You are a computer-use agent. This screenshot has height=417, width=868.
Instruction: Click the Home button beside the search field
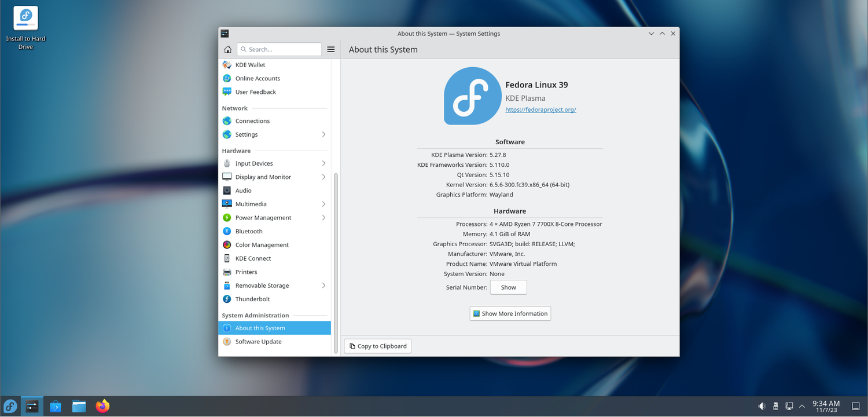point(227,49)
